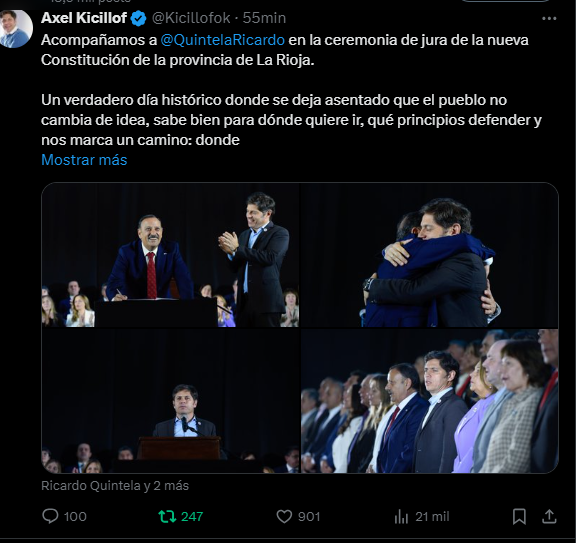The image size is (576, 543).
Task: Click tagged people Ricardo Quintela y 2 más
Action: pos(115,486)
